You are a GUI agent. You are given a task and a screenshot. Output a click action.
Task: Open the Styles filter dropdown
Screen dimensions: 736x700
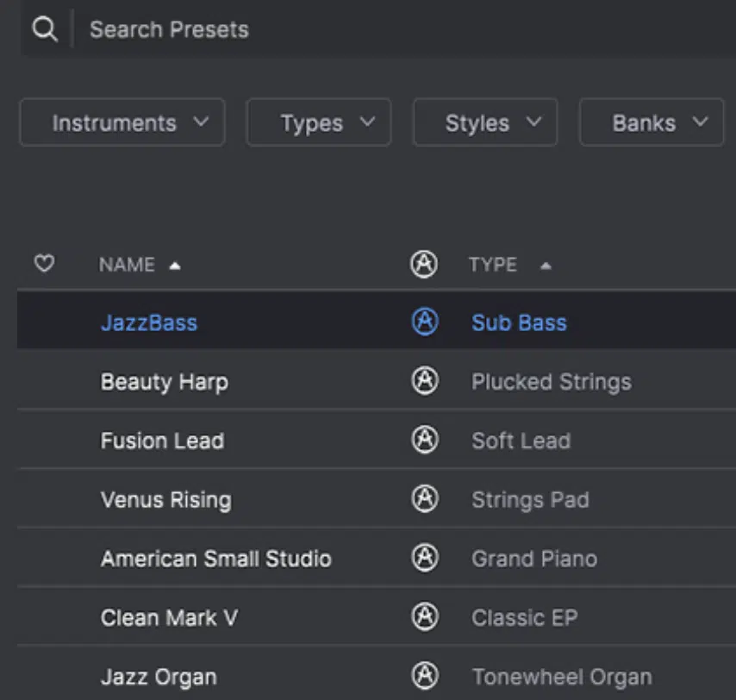[x=485, y=123]
